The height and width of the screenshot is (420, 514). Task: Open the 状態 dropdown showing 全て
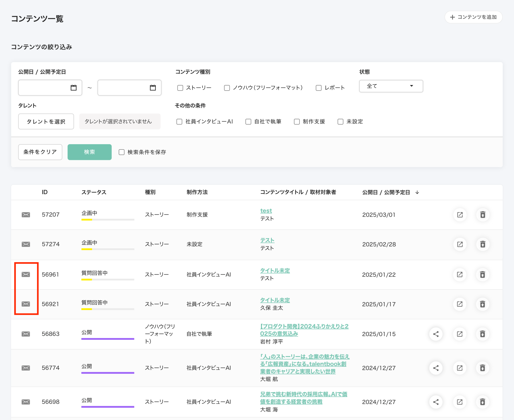(x=391, y=86)
